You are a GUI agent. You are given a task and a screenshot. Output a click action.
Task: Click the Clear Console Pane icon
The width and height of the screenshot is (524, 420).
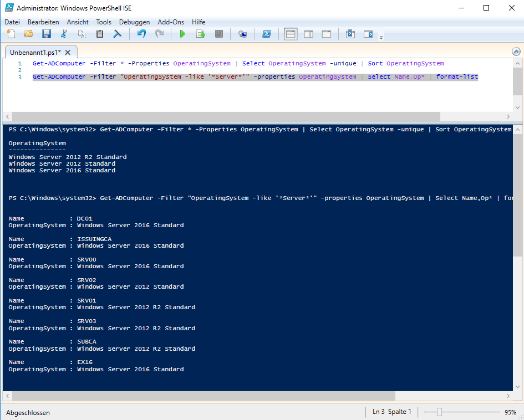pos(118,34)
